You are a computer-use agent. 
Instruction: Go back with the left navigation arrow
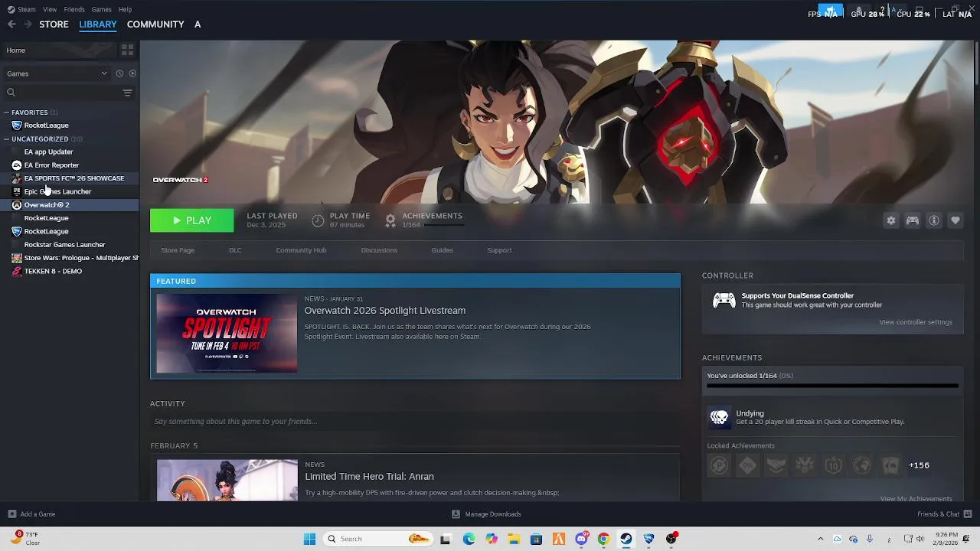pyautogui.click(x=11, y=24)
